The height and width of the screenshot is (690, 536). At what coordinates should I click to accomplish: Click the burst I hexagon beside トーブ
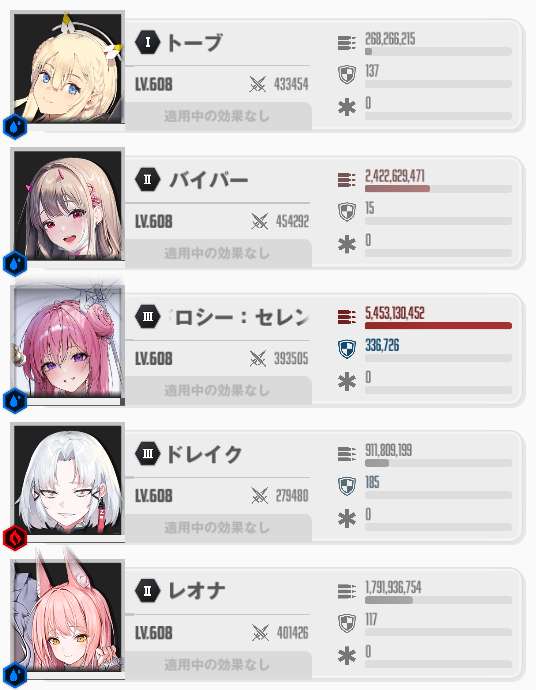[x=147, y=42]
